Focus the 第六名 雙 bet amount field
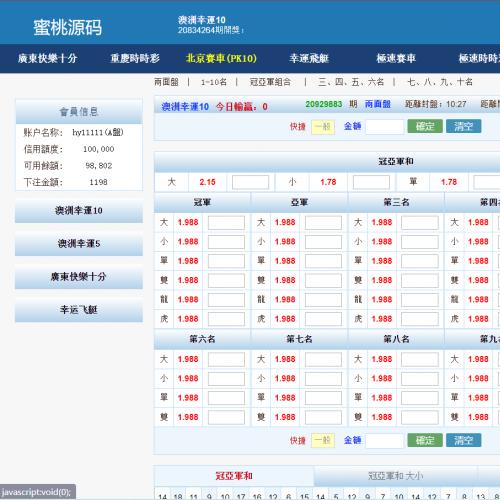 [x=226, y=418]
